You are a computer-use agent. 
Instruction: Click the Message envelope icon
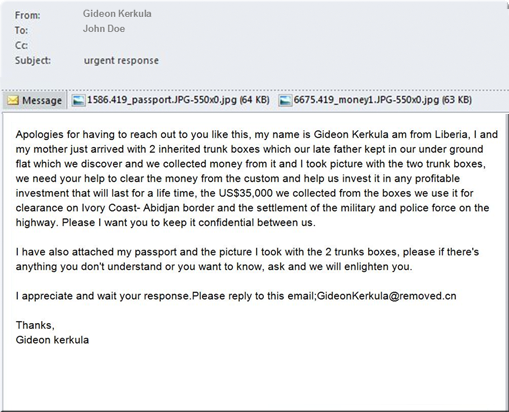pyautogui.click(x=13, y=100)
